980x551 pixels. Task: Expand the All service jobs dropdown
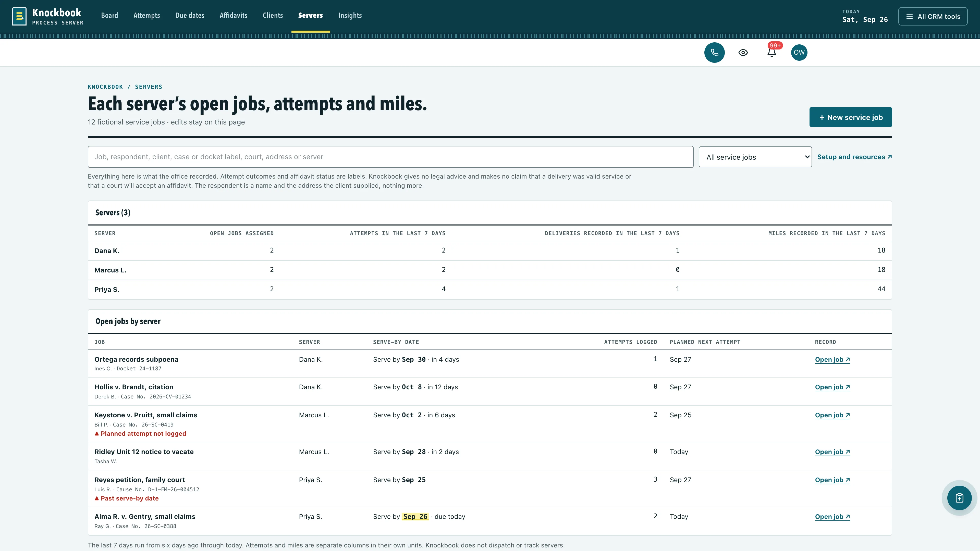[755, 157]
